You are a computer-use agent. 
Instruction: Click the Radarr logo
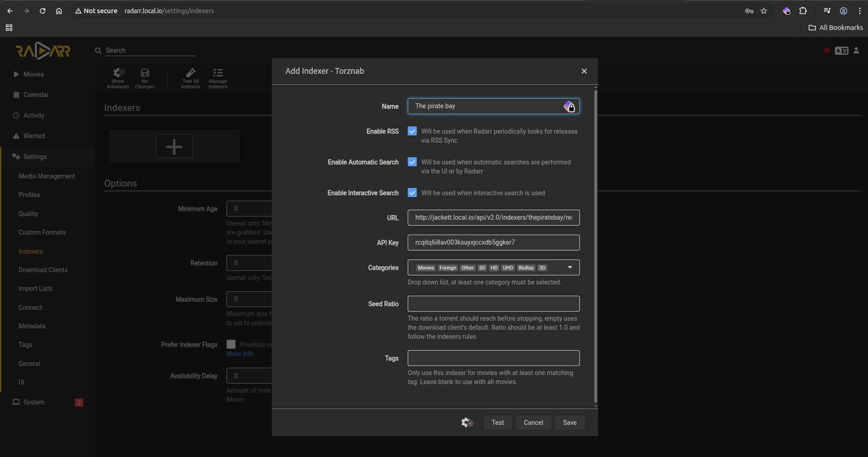tap(43, 51)
